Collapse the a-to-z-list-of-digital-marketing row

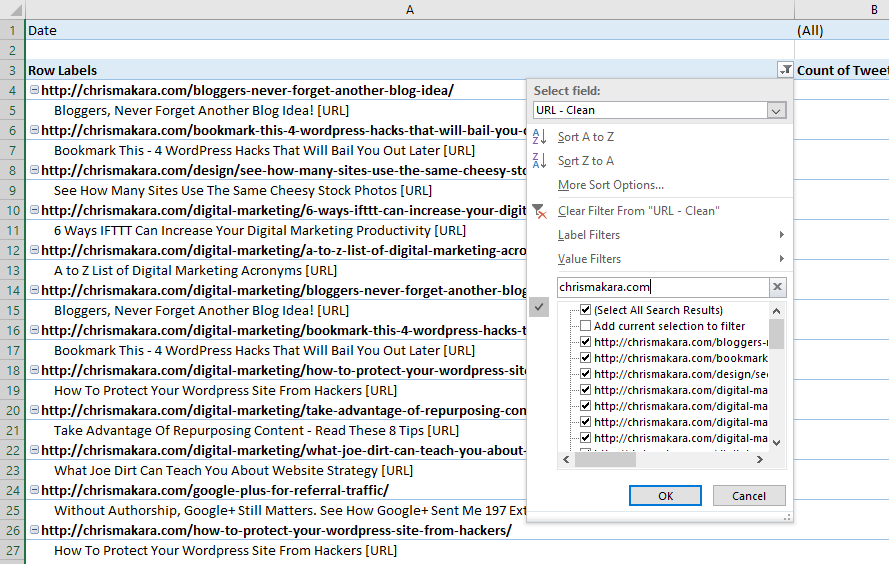[34, 249]
